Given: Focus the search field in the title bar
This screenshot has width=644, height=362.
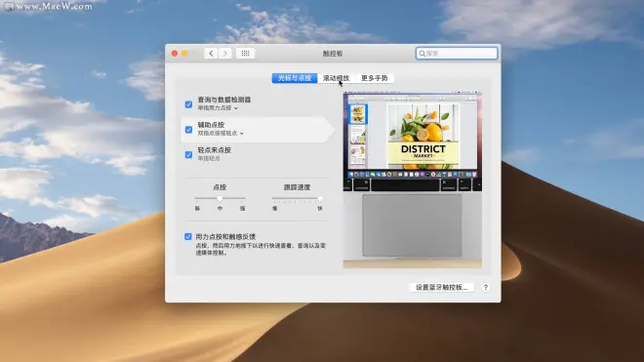Looking at the screenshot, I should tap(457, 54).
